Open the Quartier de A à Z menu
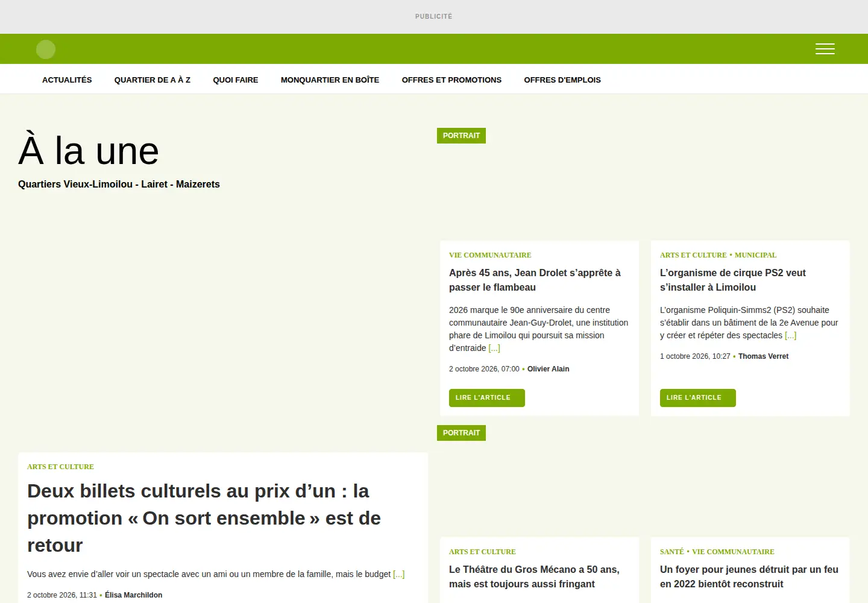 coord(153,80)
